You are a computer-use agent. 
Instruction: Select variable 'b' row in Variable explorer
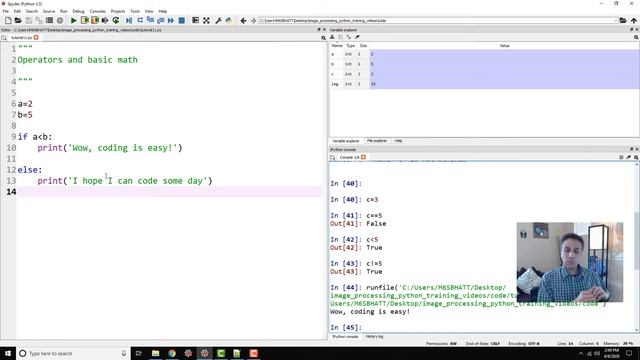484,64
